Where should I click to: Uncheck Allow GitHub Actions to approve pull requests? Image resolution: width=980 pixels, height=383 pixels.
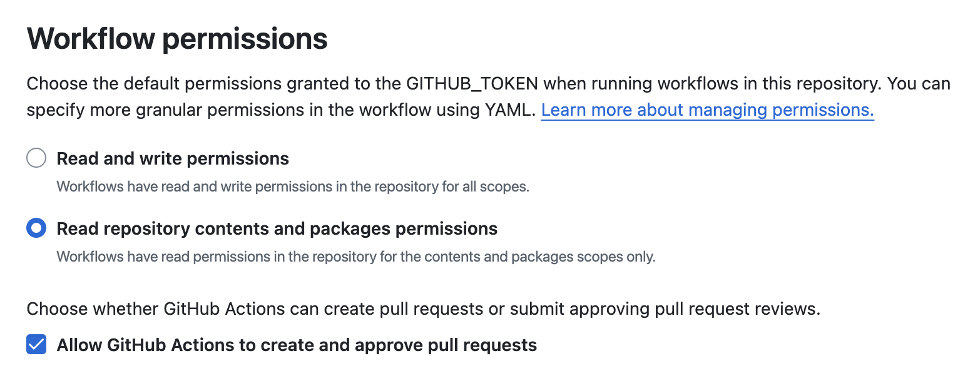[36, 345]
